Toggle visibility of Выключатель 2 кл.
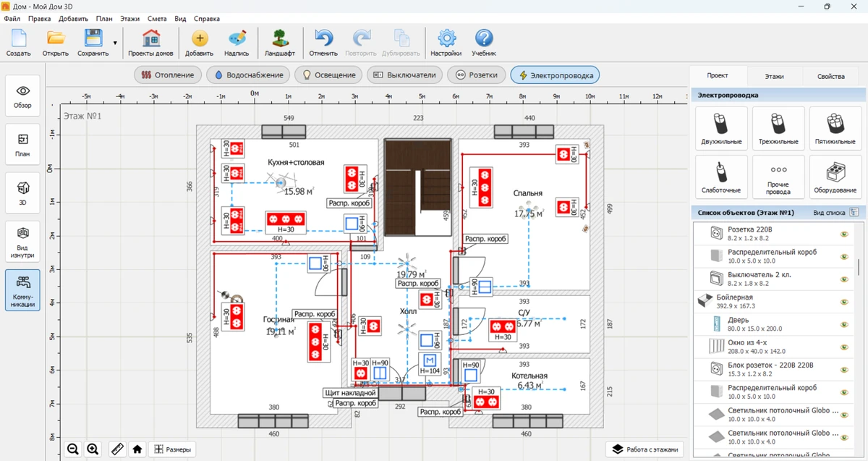Viewport: 868px width, 461px height. pyautogui.click(x=843, y=279)
